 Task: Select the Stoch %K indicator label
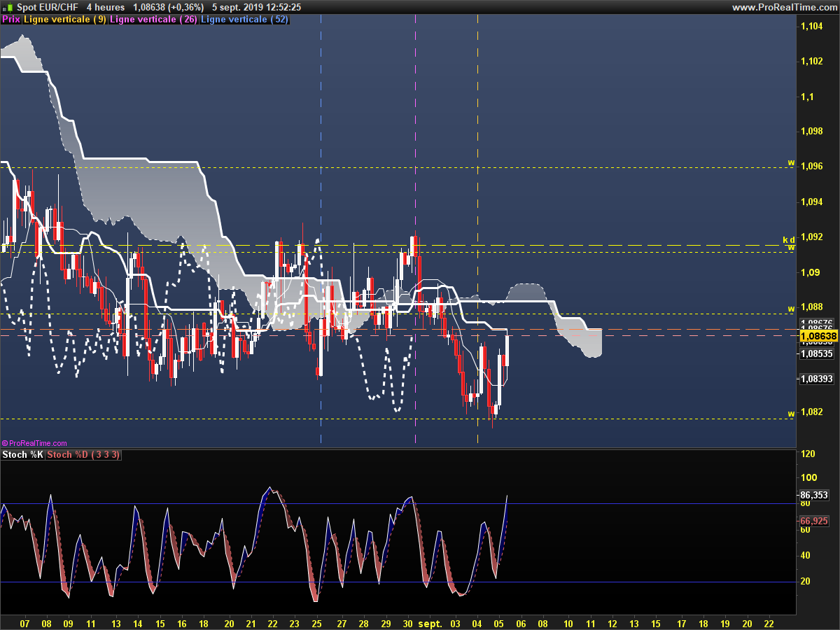tap(23, 455)
